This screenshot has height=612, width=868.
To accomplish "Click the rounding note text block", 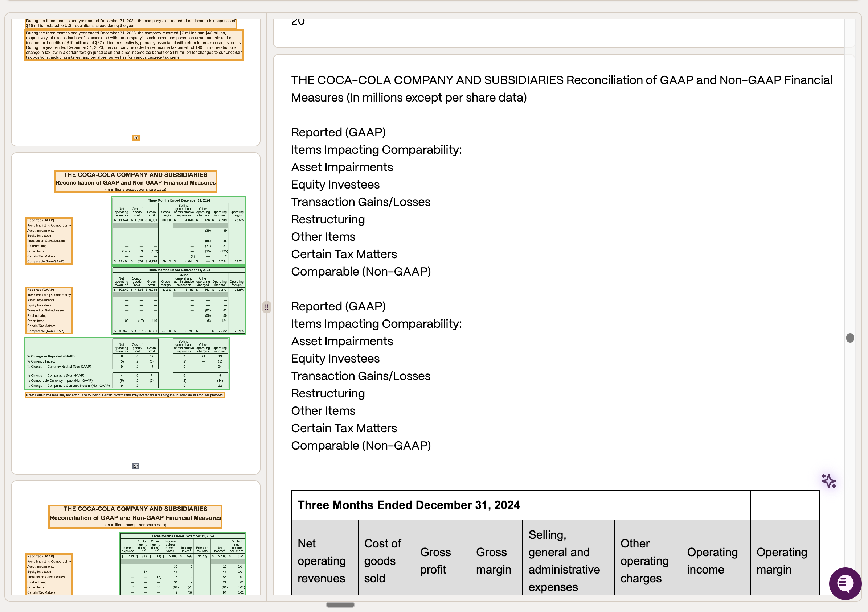I will point(125,395).
